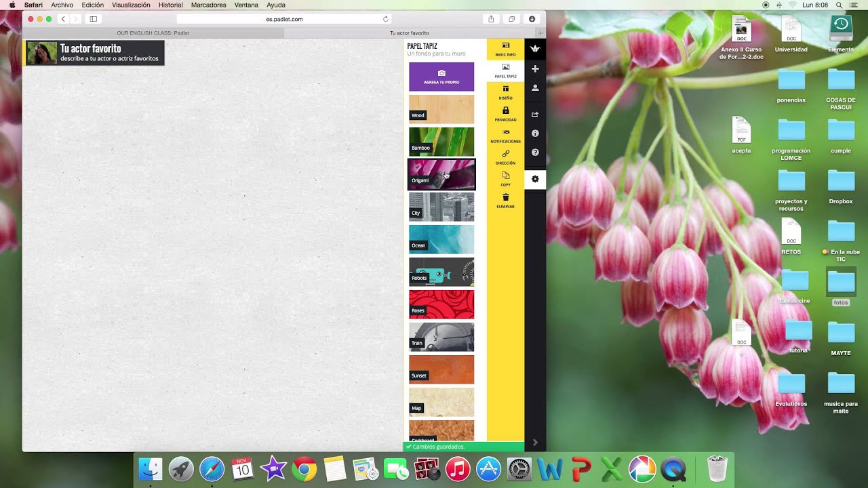Click the help question mark icon
The height and width of the screenshot is (488, 868).
point(535,152)
